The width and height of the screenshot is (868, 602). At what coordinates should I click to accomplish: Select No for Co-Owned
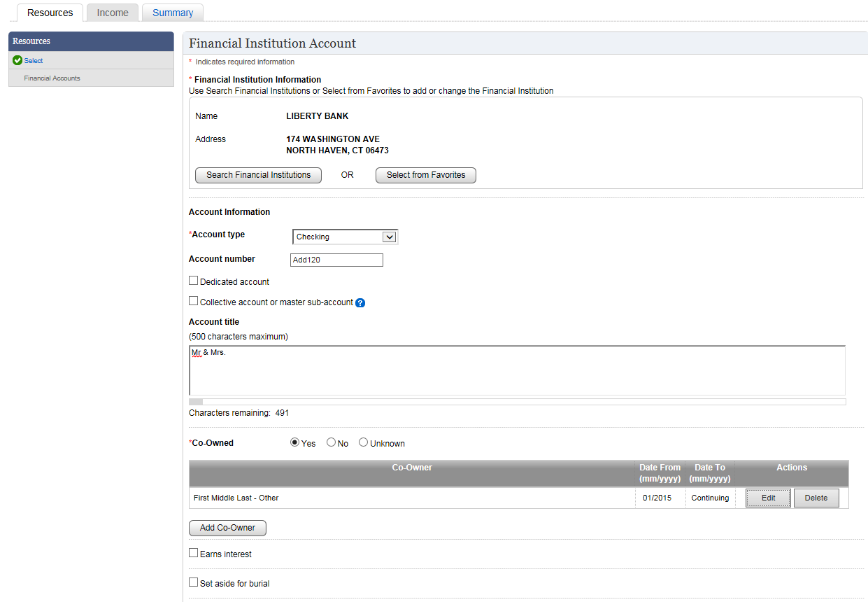(x=332, y=442)
